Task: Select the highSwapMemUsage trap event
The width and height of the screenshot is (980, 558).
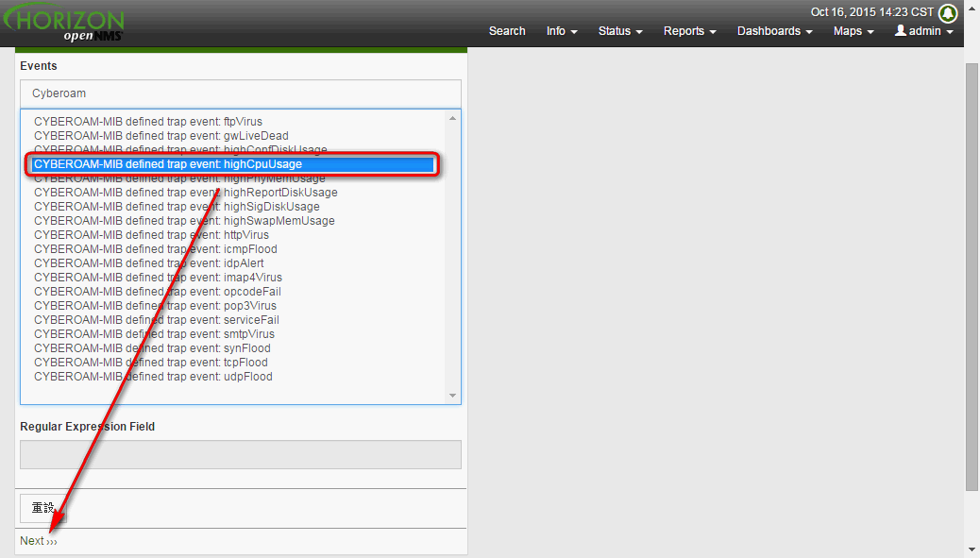Action: point(184,221)
